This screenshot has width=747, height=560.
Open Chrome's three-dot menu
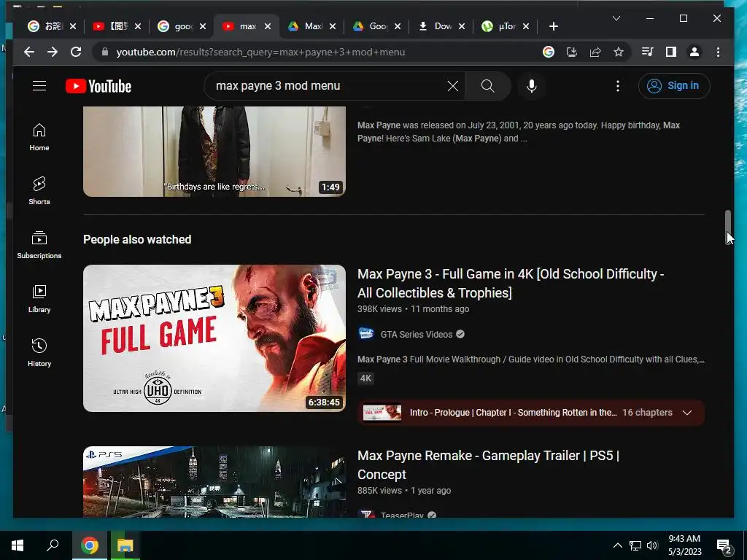point(718,52)
